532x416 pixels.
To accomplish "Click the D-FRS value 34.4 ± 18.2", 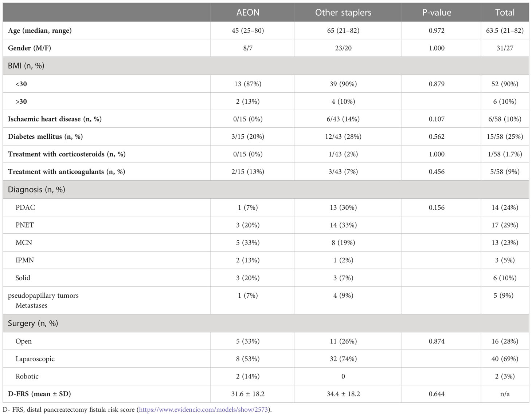I will point(343,394).
